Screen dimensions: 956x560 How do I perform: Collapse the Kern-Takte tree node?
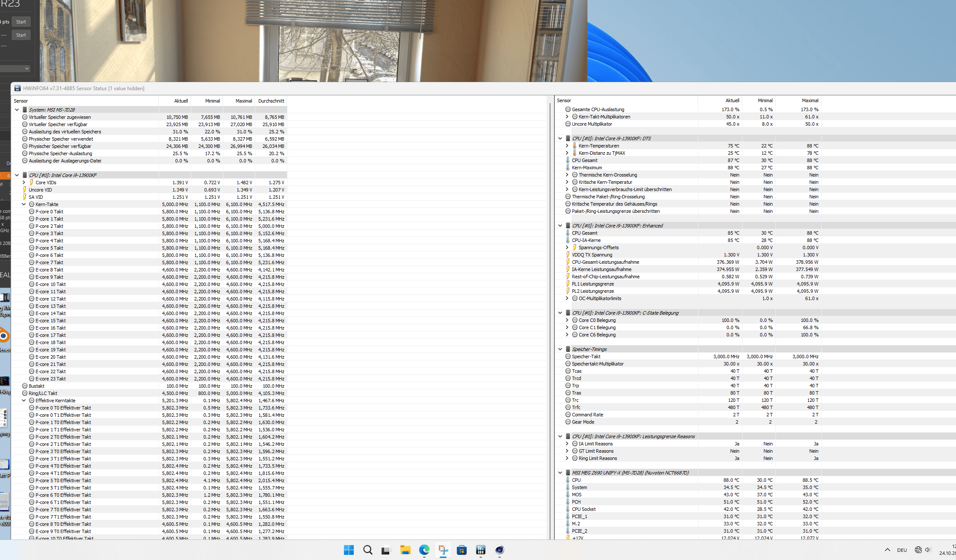click(x=24, y=204)
